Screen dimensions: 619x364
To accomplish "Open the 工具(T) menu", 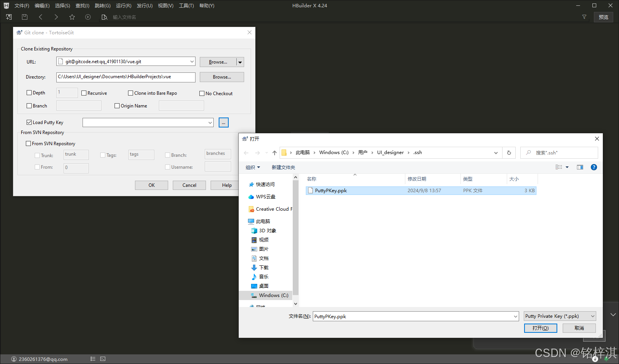I will (x=186, y=6).
